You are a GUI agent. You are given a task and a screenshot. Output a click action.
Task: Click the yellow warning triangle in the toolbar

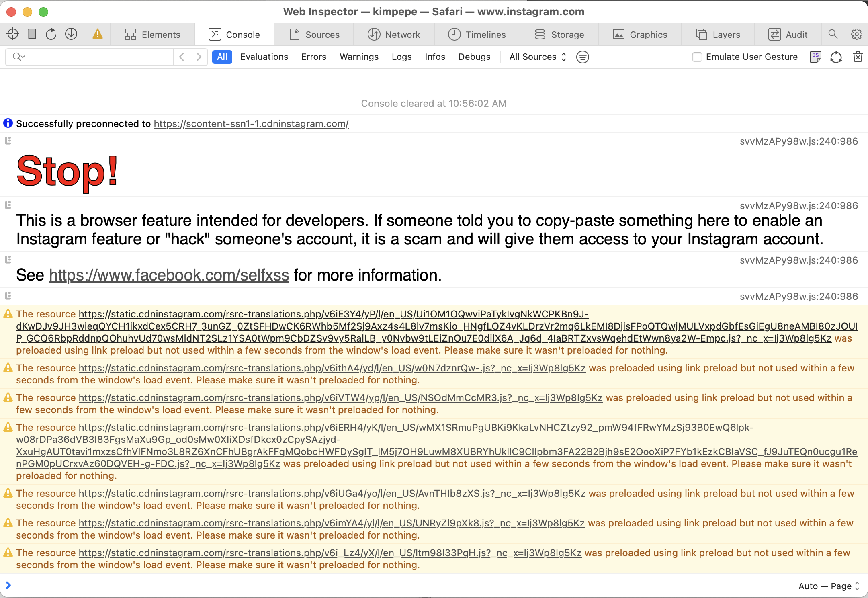pos(98,34)
